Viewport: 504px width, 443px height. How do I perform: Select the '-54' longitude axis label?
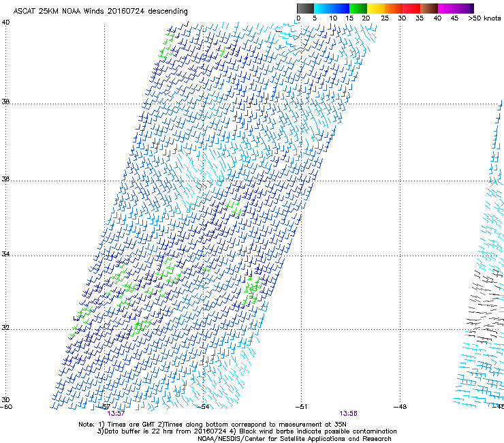click(203, 407)
